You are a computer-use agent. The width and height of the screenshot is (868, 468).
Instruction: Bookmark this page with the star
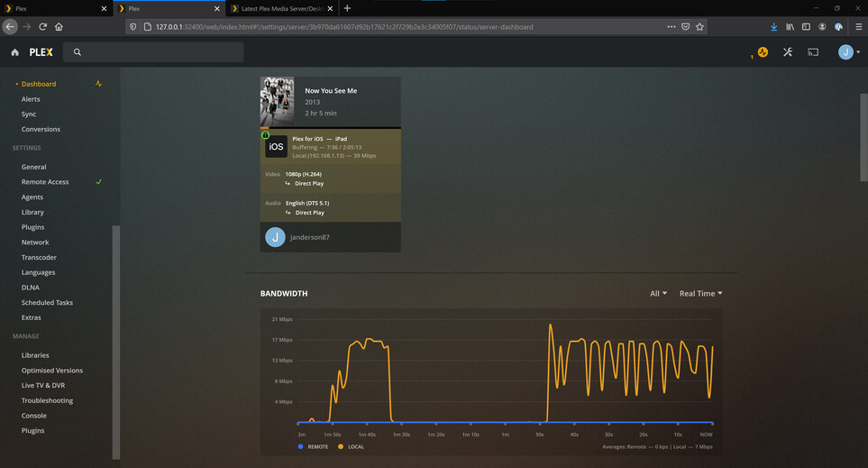coord(699,26)
